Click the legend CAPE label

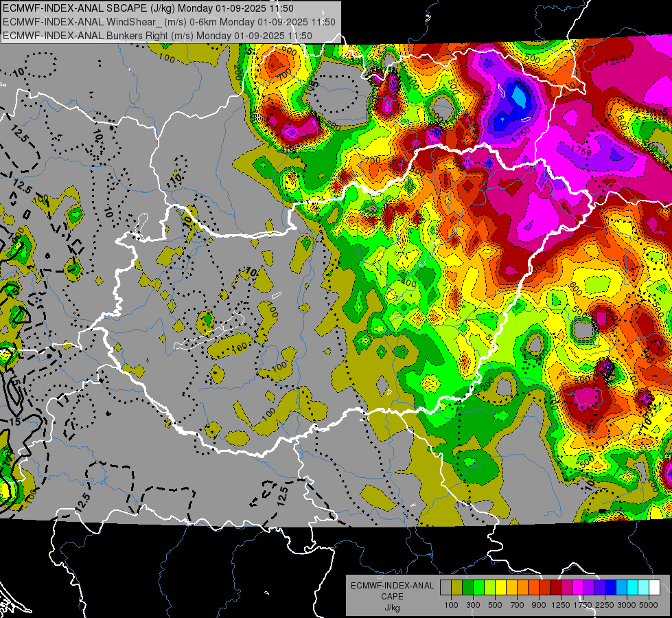coord(392,596)
